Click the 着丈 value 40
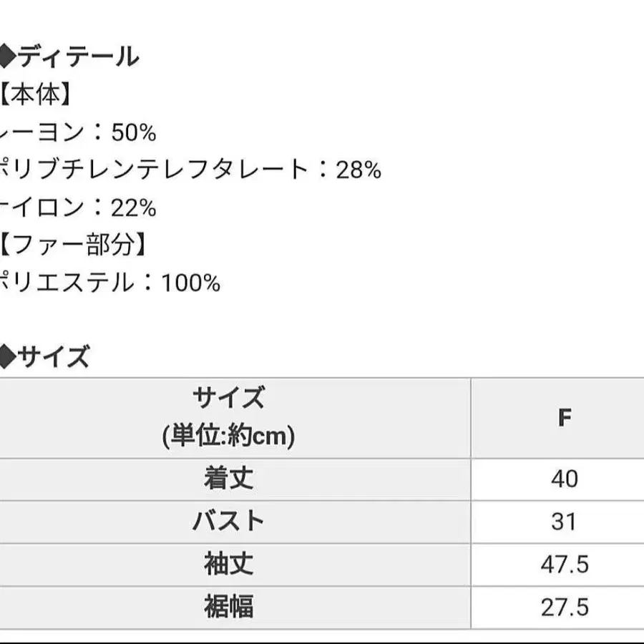Image resolution: width=644 pixels, height=644 pixels. (x=565, y=479)
